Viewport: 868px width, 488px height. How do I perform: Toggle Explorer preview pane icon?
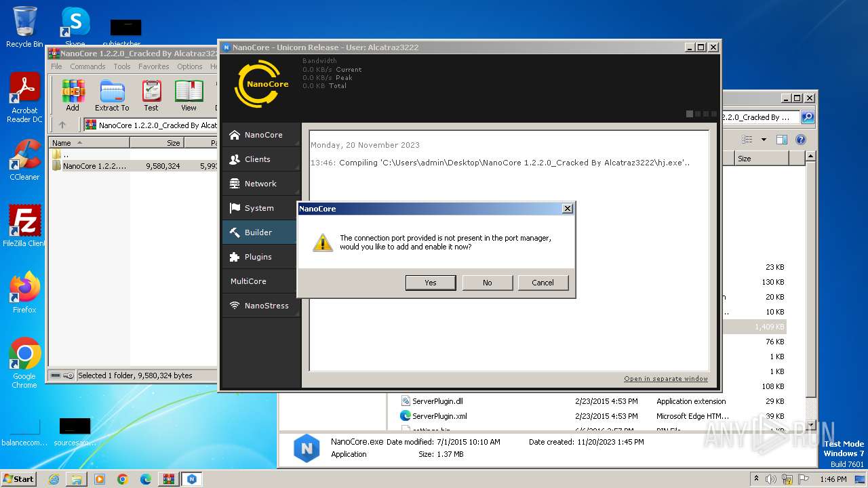[781, 140]
